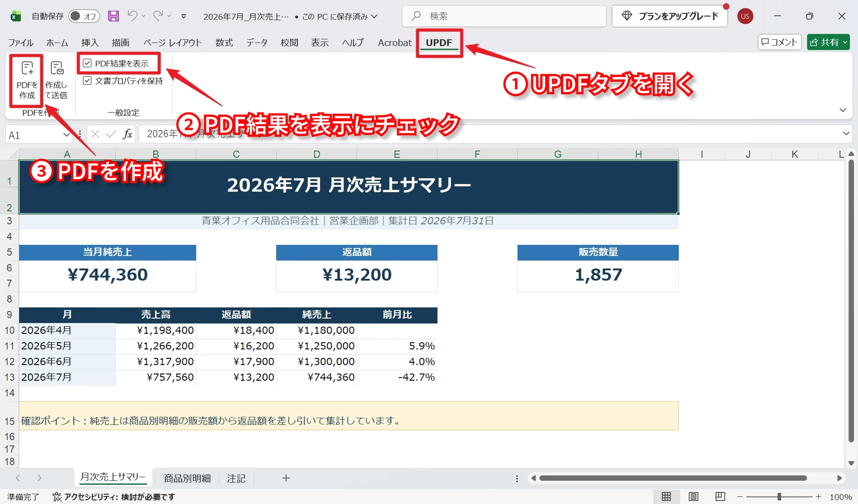
Task: Click the 100% zoom level
Action: coord(841,497)
